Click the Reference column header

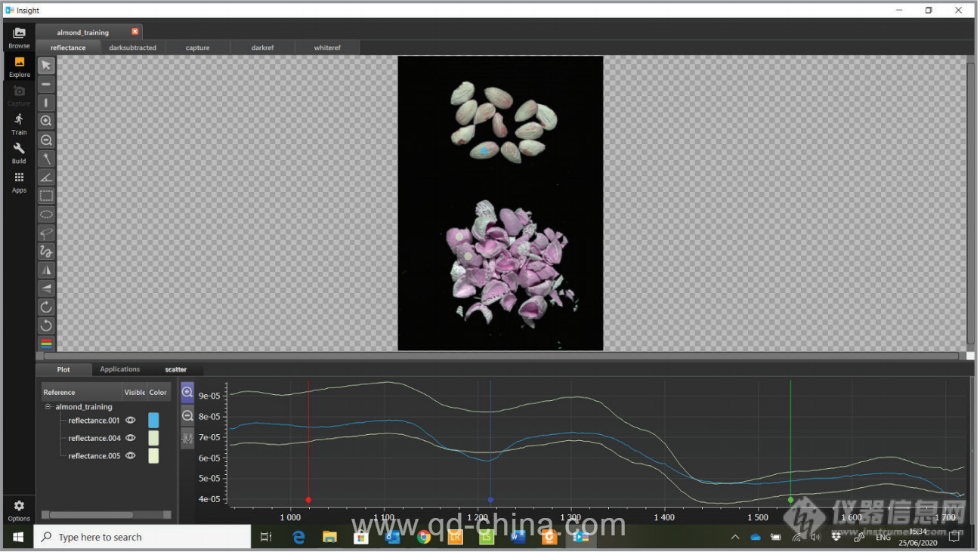82,392
